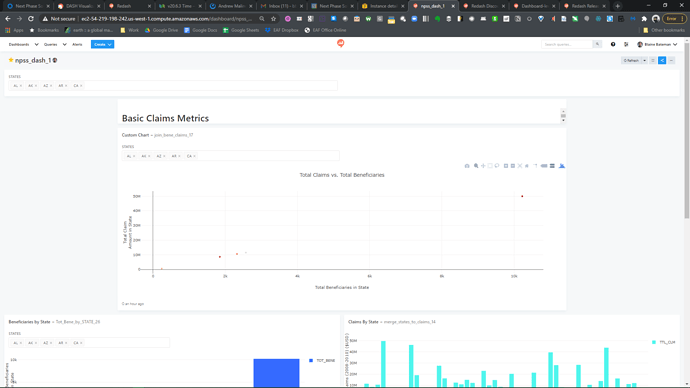Image resolution: width=690 pixels, height=388 pixels.
Task: Open Tot_Bene_by_STATE_26 query link
Action: [78, 322]
